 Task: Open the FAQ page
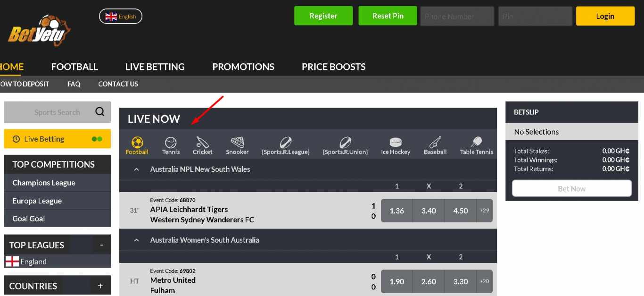click(x=74, y=84)
